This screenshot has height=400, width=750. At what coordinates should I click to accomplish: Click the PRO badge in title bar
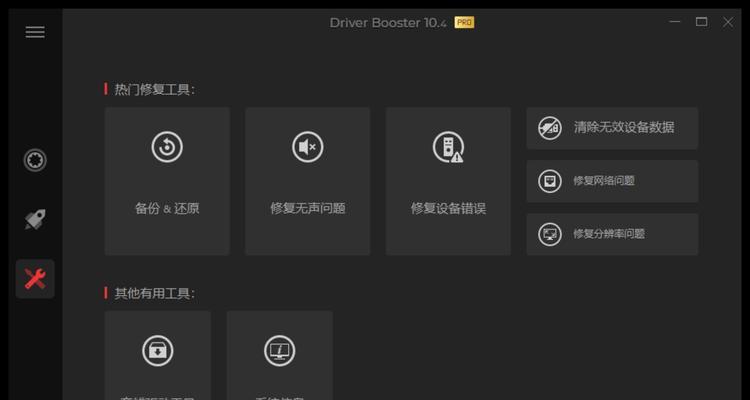pyautogui.click(x=464, y=22)
